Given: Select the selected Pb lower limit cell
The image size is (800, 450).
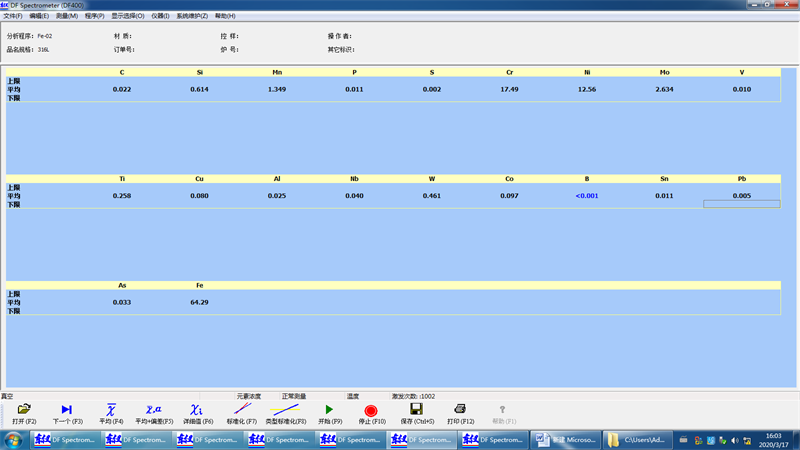Looking at the screenshot, I should (741, 204).
